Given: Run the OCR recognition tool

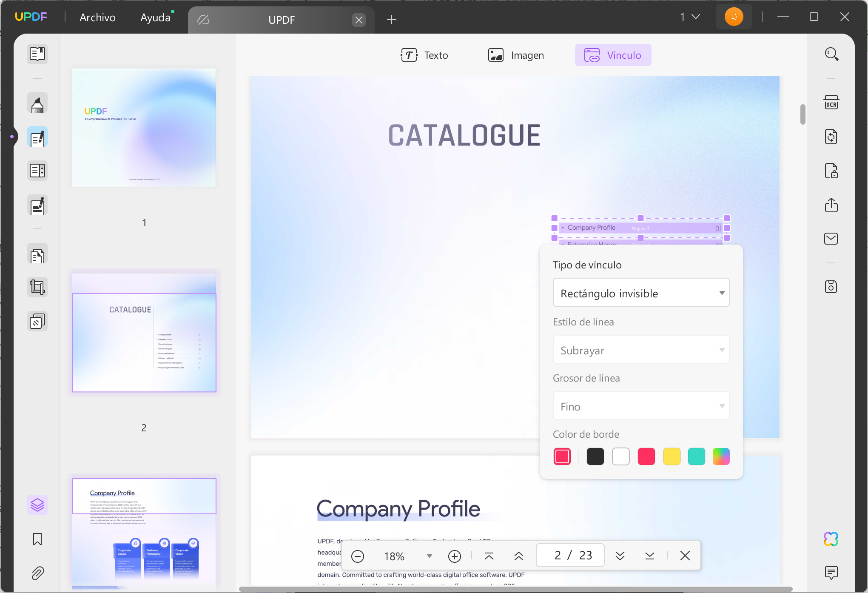Looking at the screenshot, I should pos(831,103).
